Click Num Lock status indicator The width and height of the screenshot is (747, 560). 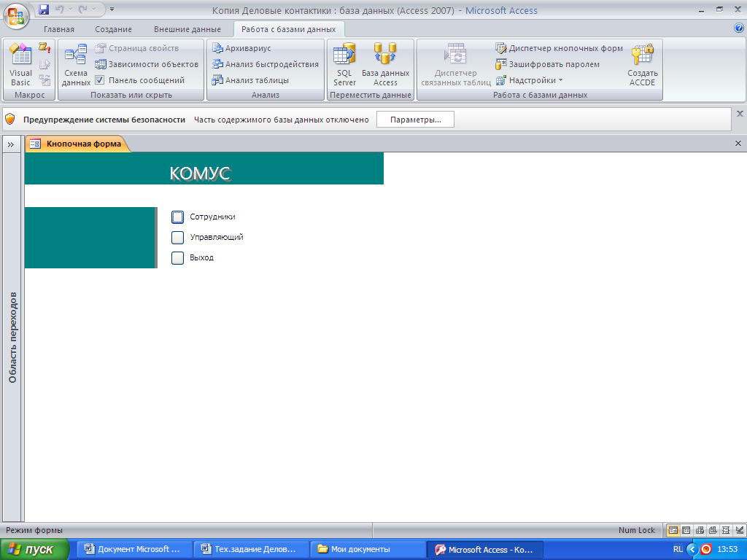pos(636,530)
